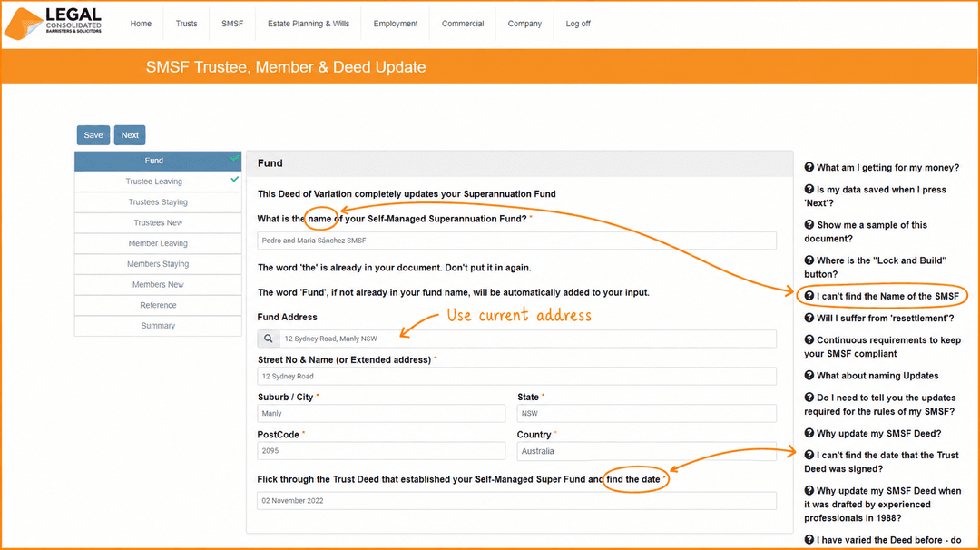This screenshot has height=550, width=980.
Task: Click the search magnifier icon in Fund Address
Action: (x=268, y=339)
